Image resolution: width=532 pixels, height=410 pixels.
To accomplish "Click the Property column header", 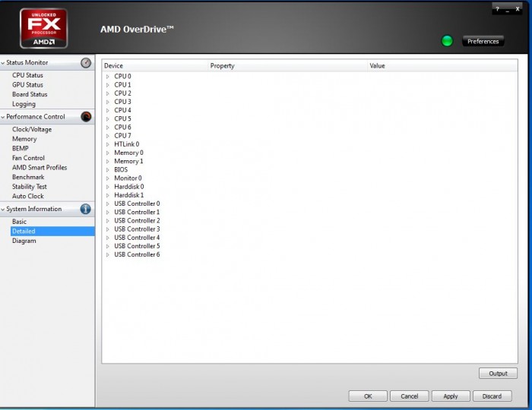I will (x=288, y=66).
